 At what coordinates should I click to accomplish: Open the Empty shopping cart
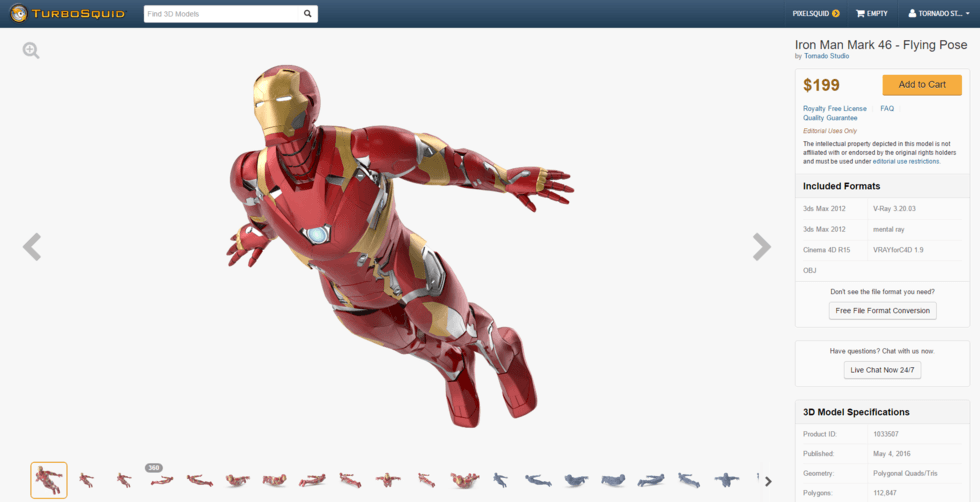pyautogui.click(x=871, y=14)
